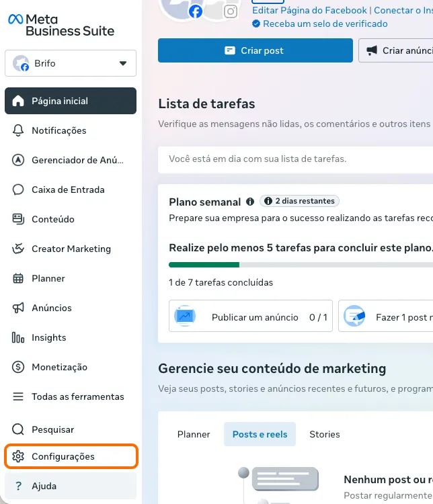Image resolution: width=433 pixels, height=504 pixels.
Task: Click the Página inicial home icon
Action: click(18, 101)
